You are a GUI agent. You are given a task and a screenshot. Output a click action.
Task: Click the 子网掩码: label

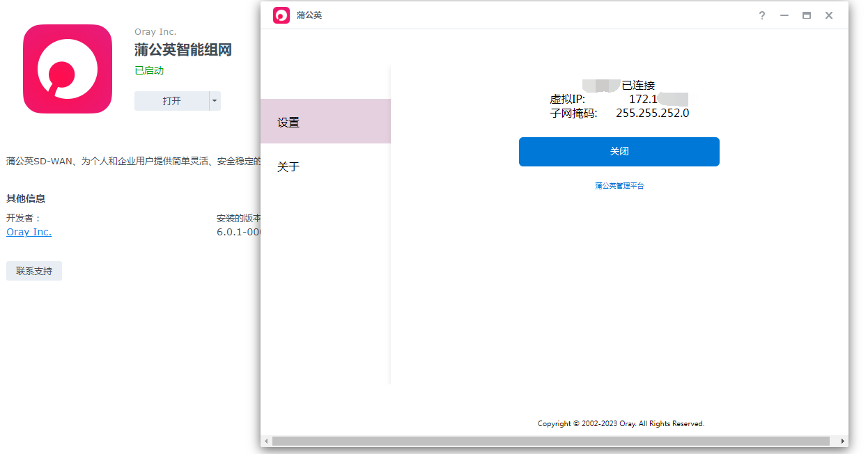574,113
